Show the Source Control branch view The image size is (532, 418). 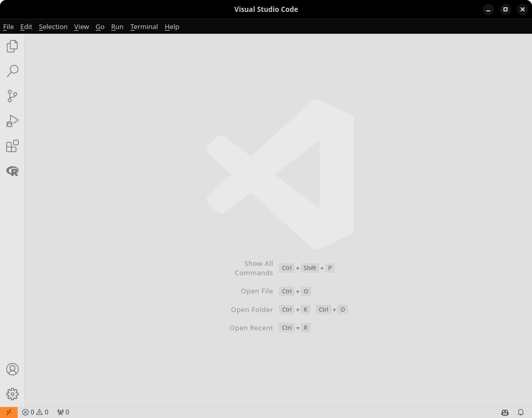tap(12, 96)
